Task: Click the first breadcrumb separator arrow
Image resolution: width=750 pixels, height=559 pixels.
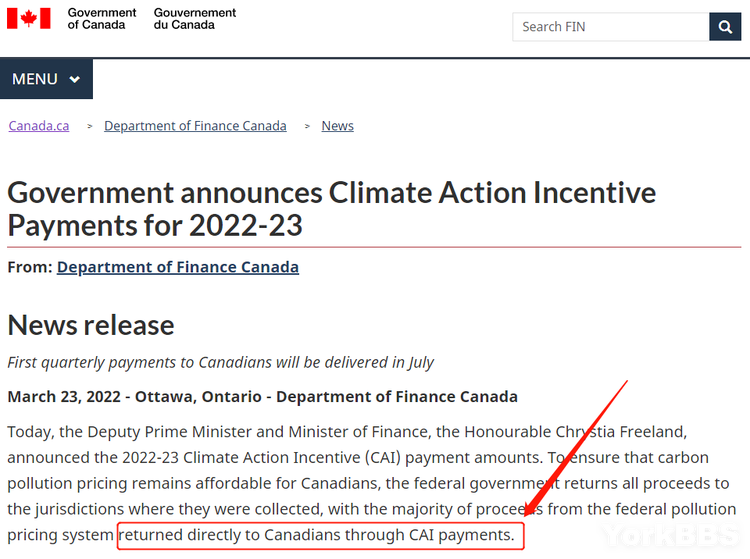Action: 89,126
